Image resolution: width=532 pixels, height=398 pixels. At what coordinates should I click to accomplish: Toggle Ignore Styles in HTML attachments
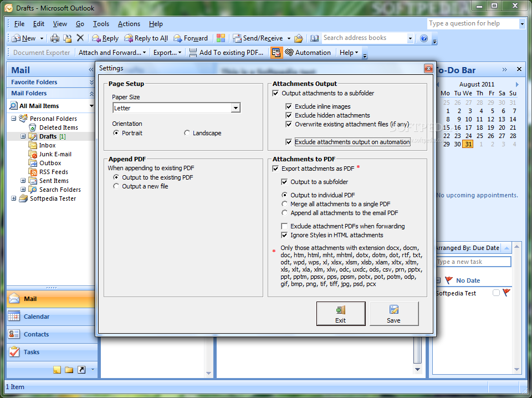pyautogui.click(x=284, y=235)
